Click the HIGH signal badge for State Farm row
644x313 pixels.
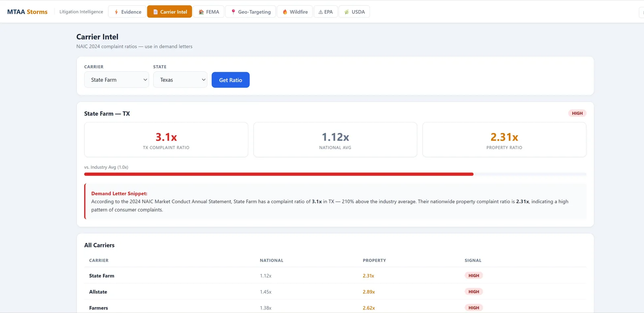(x=474, y=276)
